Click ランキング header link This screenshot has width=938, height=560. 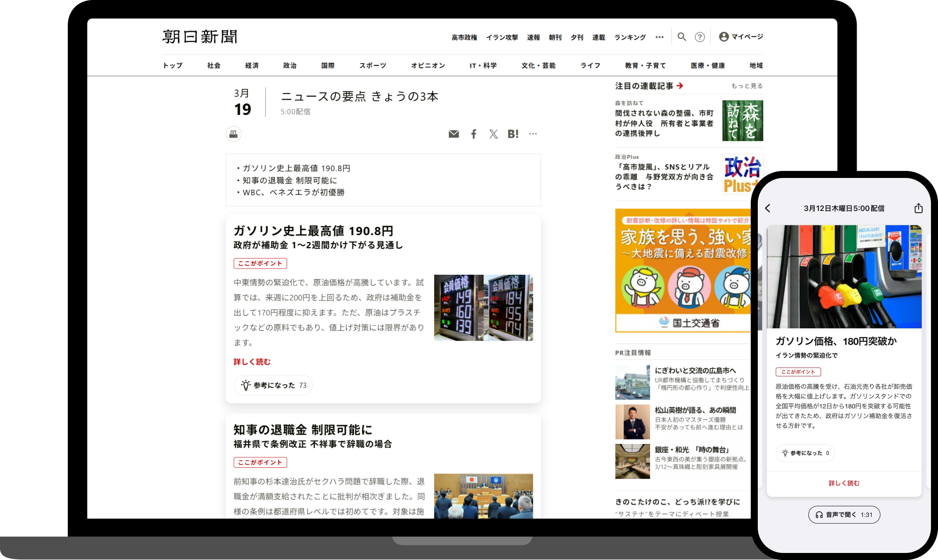click(x=630, y=37)
